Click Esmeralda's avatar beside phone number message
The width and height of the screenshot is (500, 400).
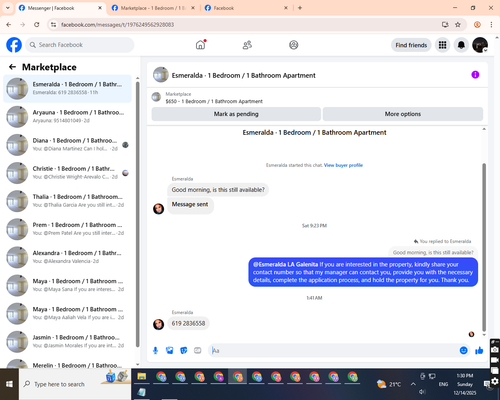pyautogui.click(x=158, y=324)
